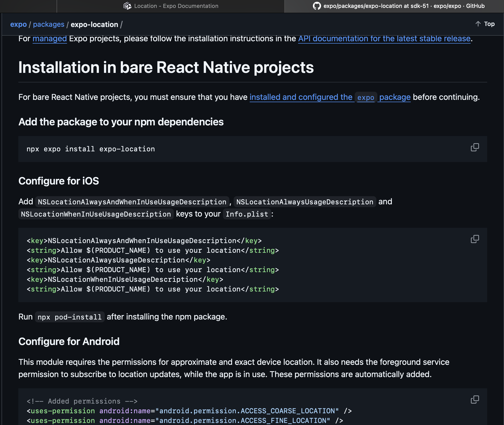Click the paragraph about approximate and exact device location
The height and width of the screenshot is (425, 504).
click(234, 368)
